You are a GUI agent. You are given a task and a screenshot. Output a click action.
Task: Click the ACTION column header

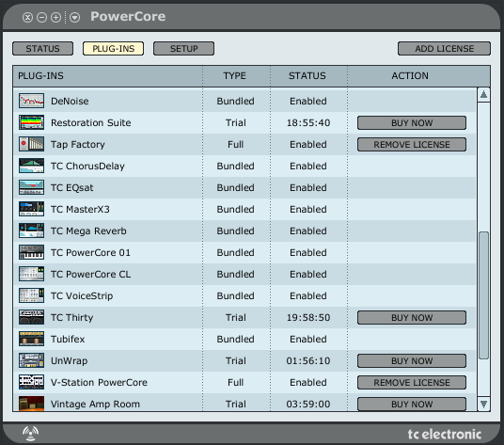click(418, 76)
